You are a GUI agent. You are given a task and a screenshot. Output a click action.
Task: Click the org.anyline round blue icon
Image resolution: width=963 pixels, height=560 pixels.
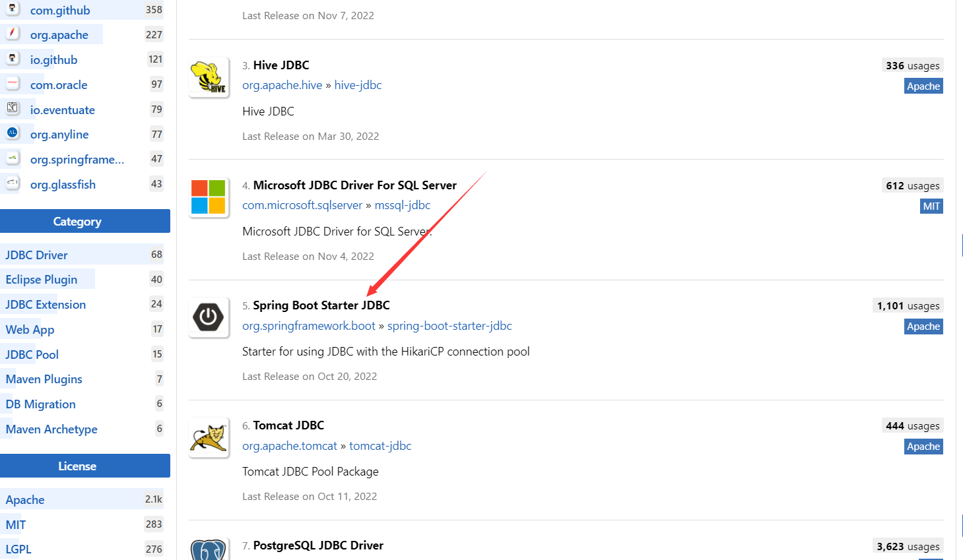pos(13,133)
